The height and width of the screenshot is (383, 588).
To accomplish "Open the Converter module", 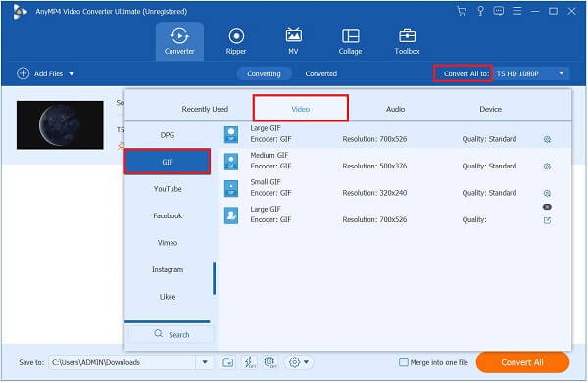I will pyautogui.click(x=179, y=41).
